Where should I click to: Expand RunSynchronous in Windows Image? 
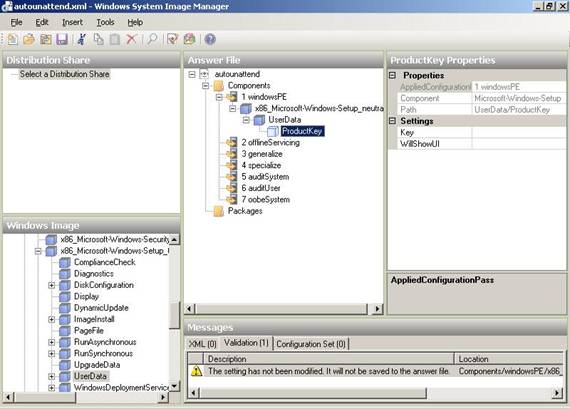(x=52, y=354)
